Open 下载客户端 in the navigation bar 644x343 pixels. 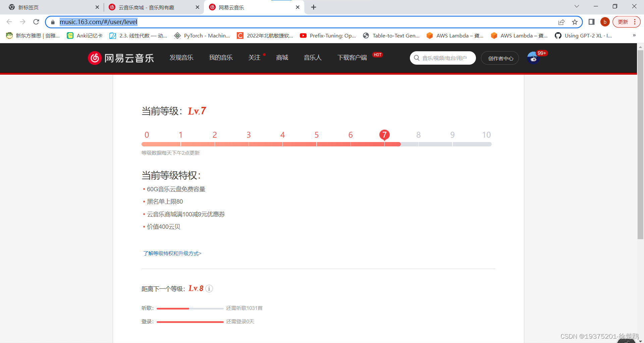(352, 58)
